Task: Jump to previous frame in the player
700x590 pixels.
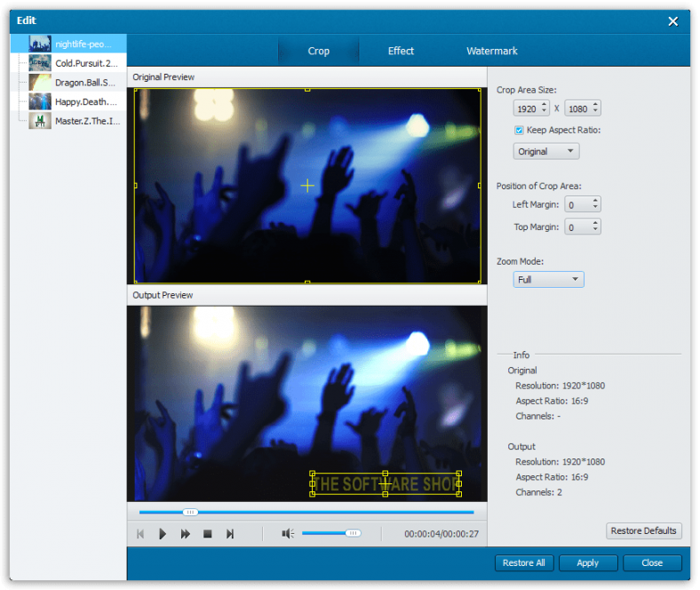Action: [x=140, y=534]
